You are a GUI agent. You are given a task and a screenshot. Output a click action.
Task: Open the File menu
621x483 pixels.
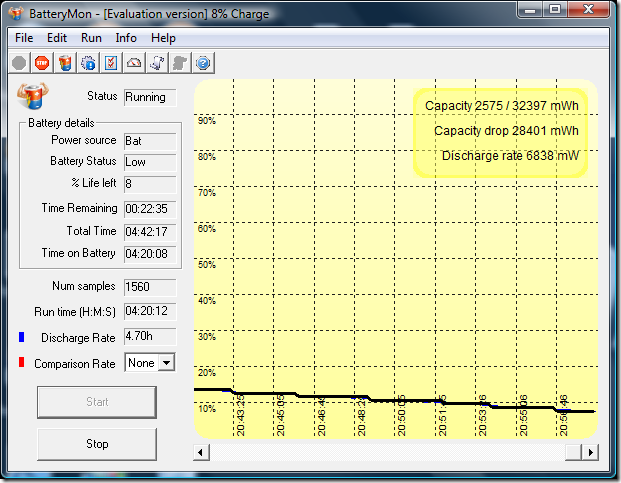click(x=24, y=38)
